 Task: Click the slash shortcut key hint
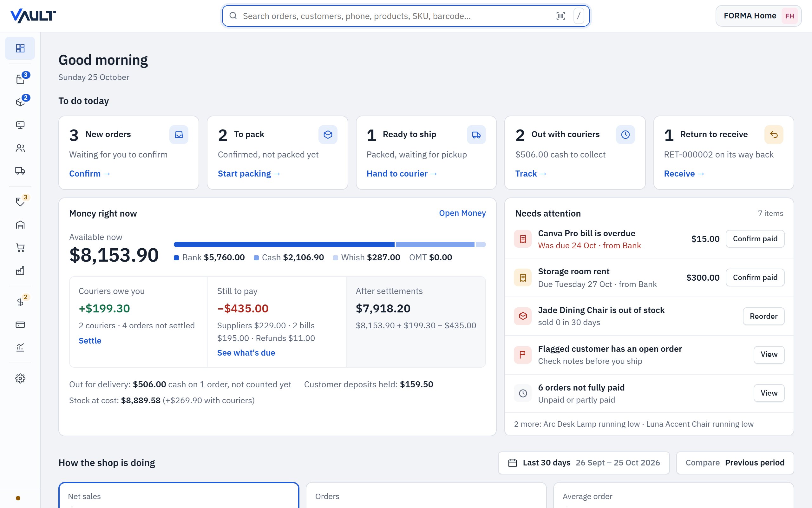click(x=579, y=16)
